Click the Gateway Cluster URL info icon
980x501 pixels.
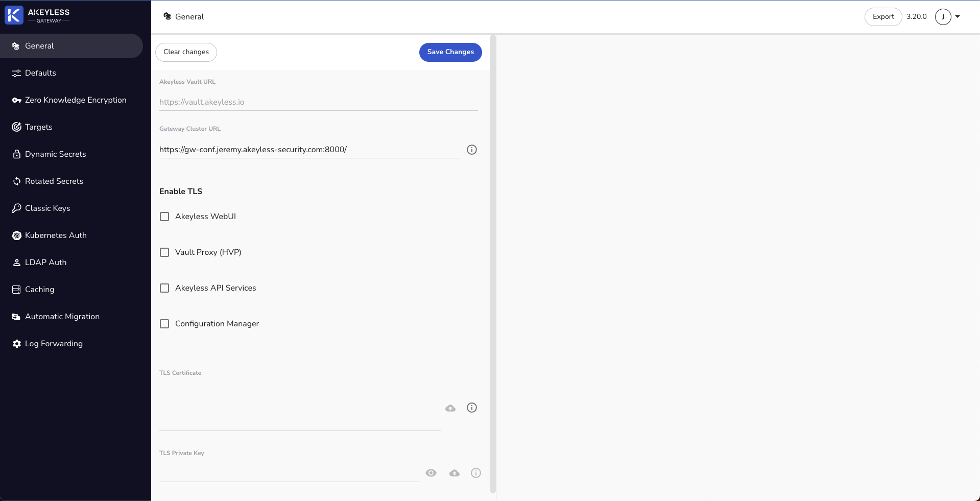(472, 150)
